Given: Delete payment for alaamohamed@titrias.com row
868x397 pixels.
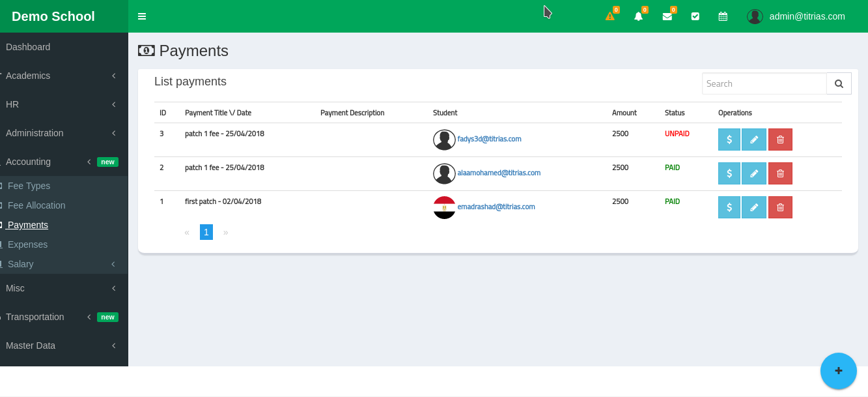Looking at the screenshot, I should coord(780,173).
